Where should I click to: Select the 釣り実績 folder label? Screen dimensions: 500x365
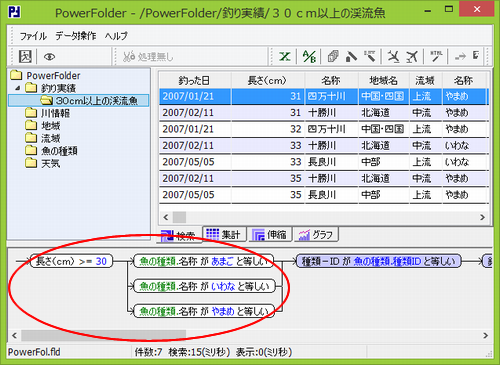point(58,88)
